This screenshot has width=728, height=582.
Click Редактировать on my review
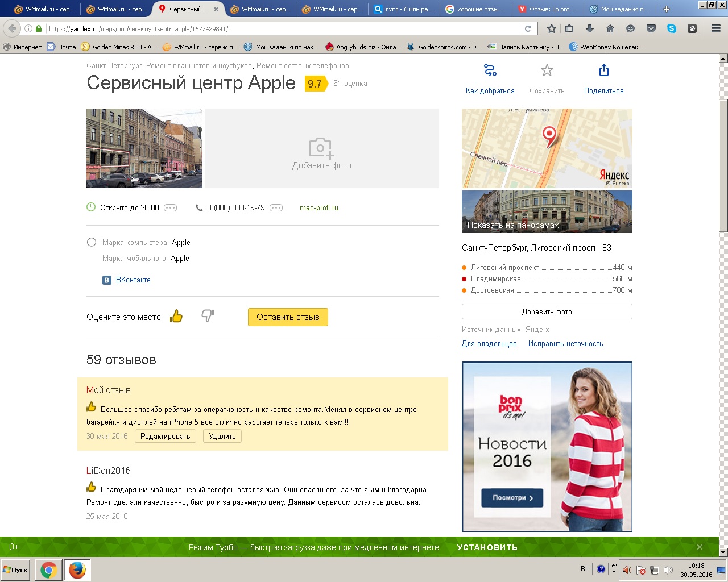[166, 436]
